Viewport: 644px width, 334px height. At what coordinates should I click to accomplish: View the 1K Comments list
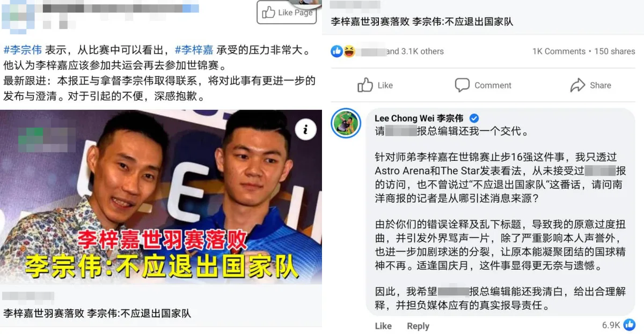tap(559, 51)
